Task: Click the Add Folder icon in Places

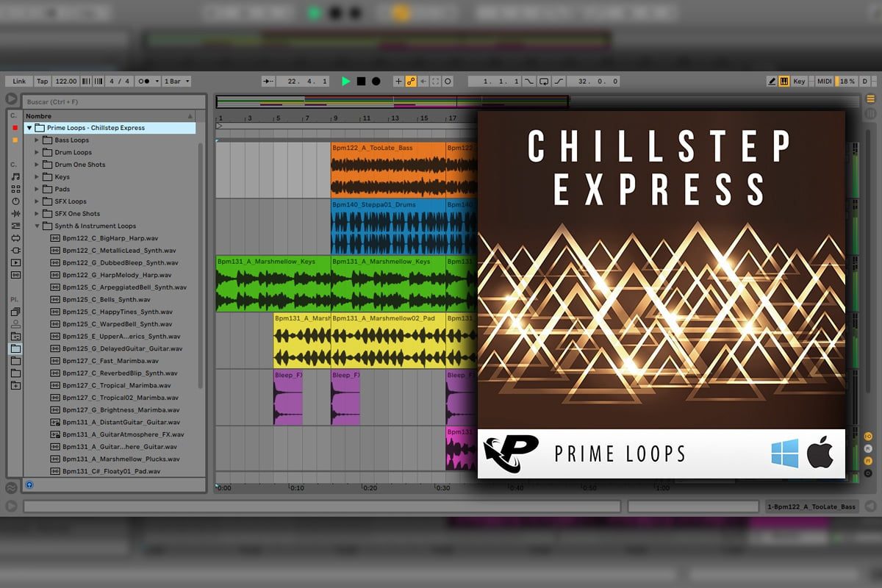Action: (15, 385)
